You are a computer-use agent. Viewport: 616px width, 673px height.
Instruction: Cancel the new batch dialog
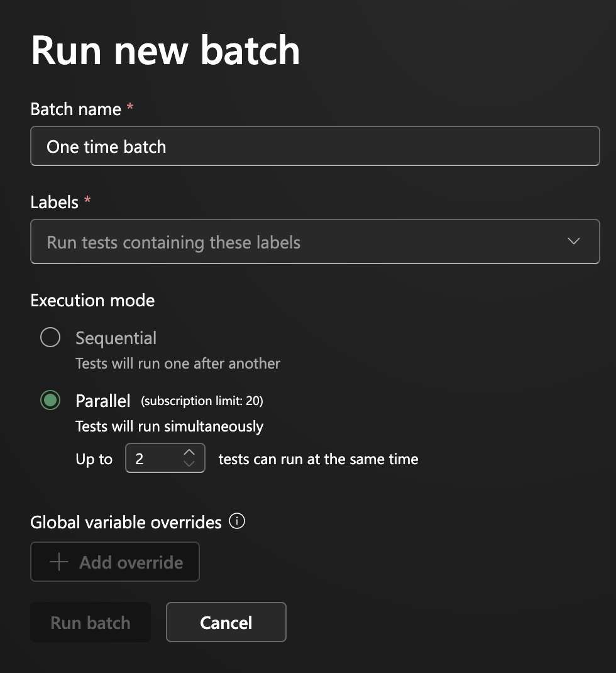tap(226, 622)
